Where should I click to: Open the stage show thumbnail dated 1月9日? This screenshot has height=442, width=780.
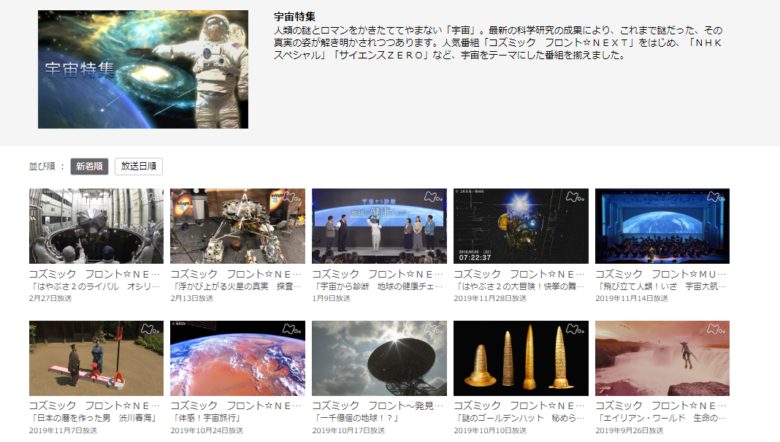(379, 226)
